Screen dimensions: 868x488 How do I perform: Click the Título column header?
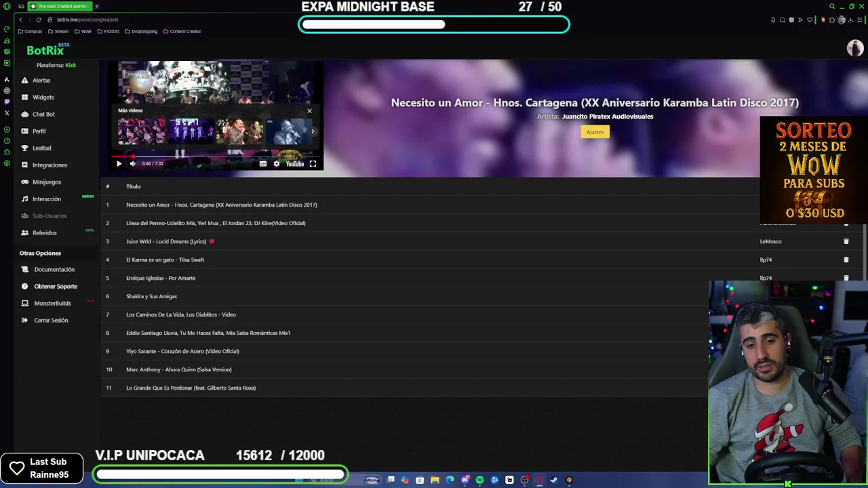pyautogui.click(x=133, y=186)
